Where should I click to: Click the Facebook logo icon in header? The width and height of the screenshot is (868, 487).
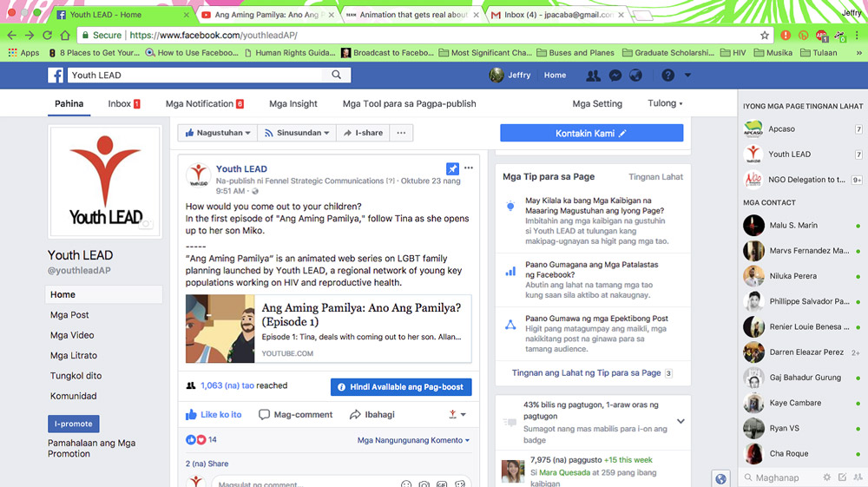tap(56, 75)
